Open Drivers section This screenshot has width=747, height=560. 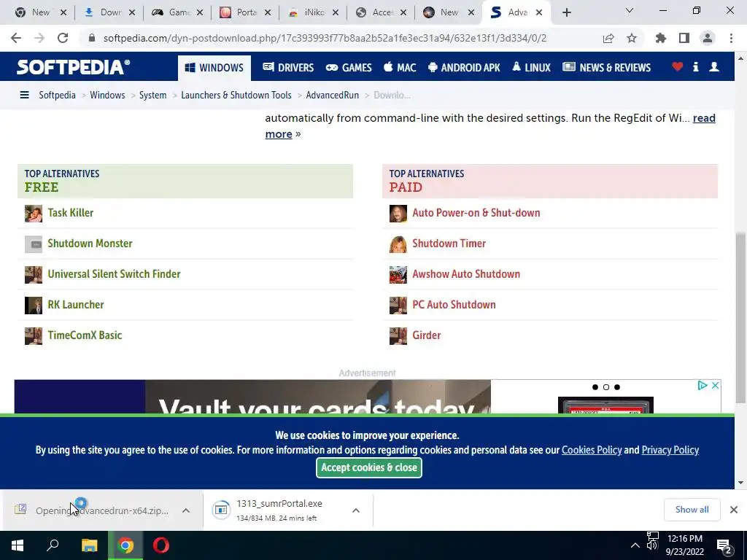pyautogui.click(x=288, y=68)
